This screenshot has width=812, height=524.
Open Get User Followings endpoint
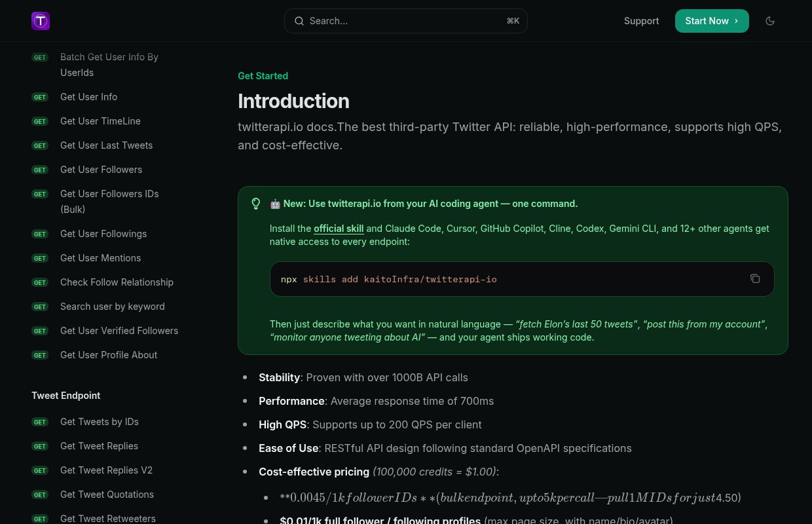click(103, 234)
